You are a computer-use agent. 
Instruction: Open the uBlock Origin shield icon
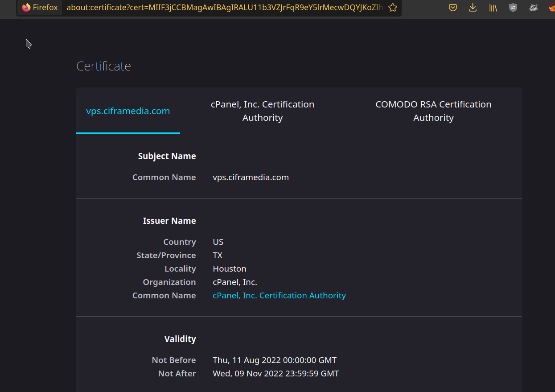click(513, 8)
